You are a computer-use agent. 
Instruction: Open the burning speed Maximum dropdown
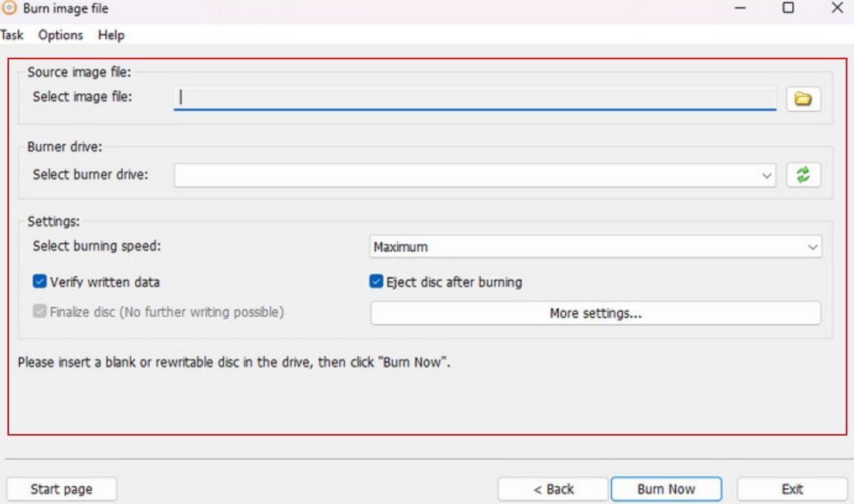[812, 247]
